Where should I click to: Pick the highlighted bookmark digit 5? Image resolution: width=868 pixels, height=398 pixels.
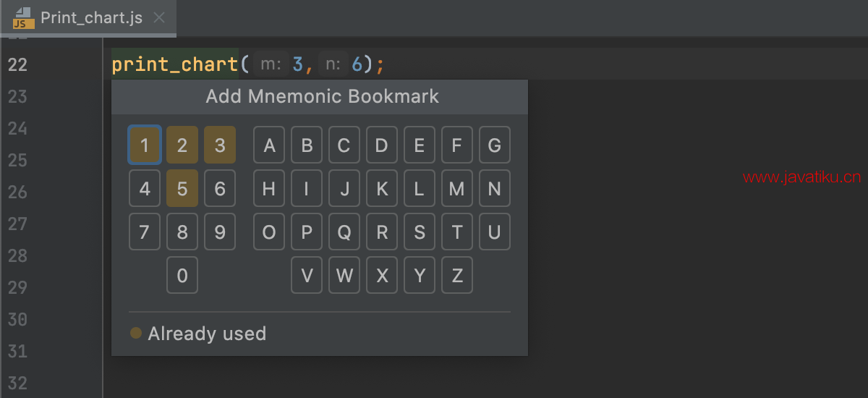pyautogui.click(x=182, y=188)
